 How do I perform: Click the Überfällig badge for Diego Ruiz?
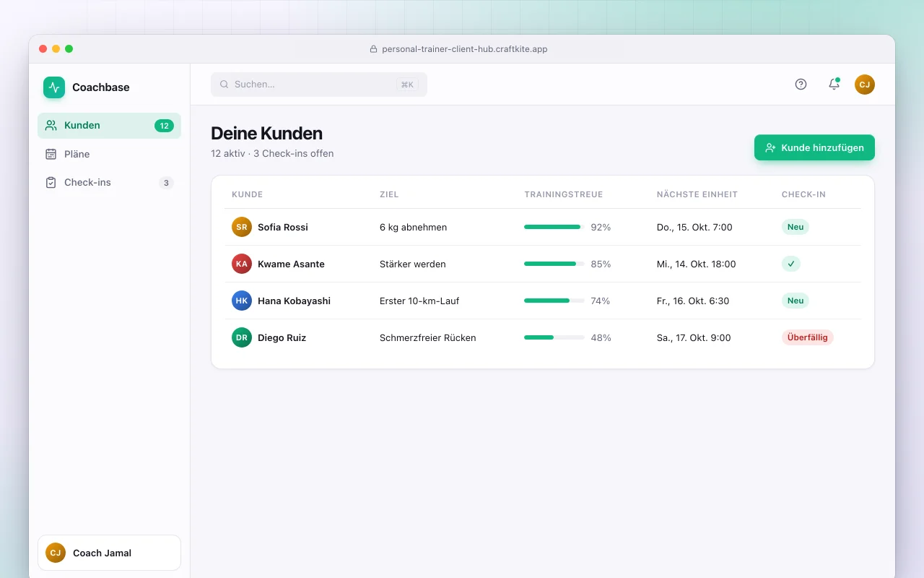[808, 337]
